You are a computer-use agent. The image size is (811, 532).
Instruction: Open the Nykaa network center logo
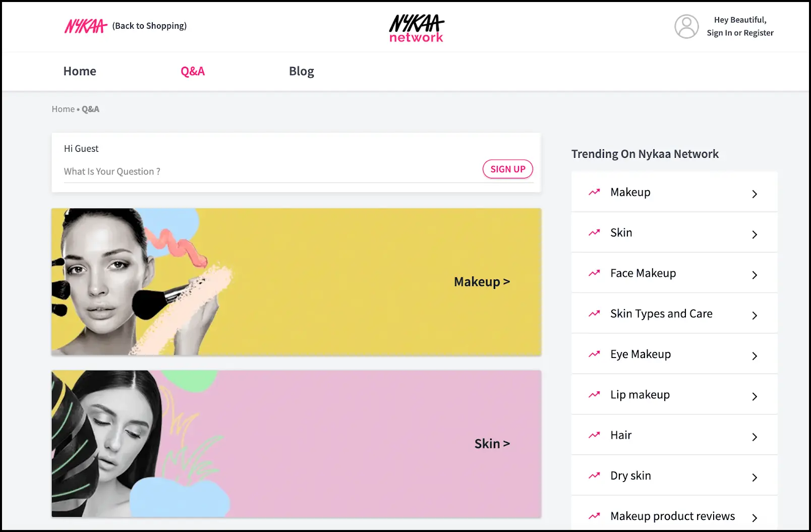pyautogui.click(x=417, y=28)
